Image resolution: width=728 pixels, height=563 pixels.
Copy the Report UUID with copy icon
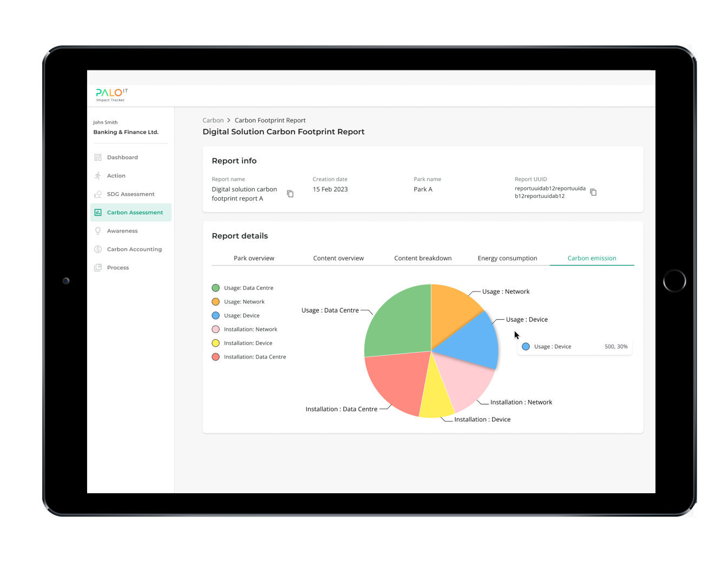pos(593,192)
